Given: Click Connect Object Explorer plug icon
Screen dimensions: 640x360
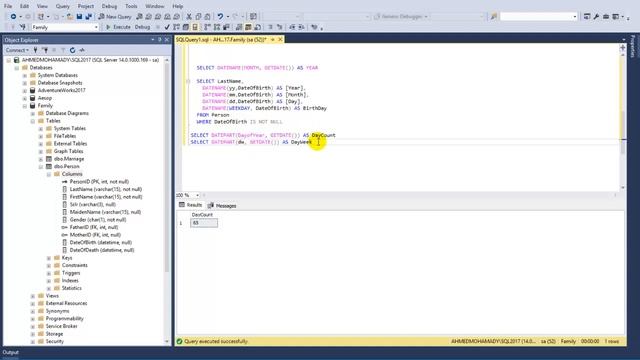Looking at the screenshot, I should [x=36, y=50].
